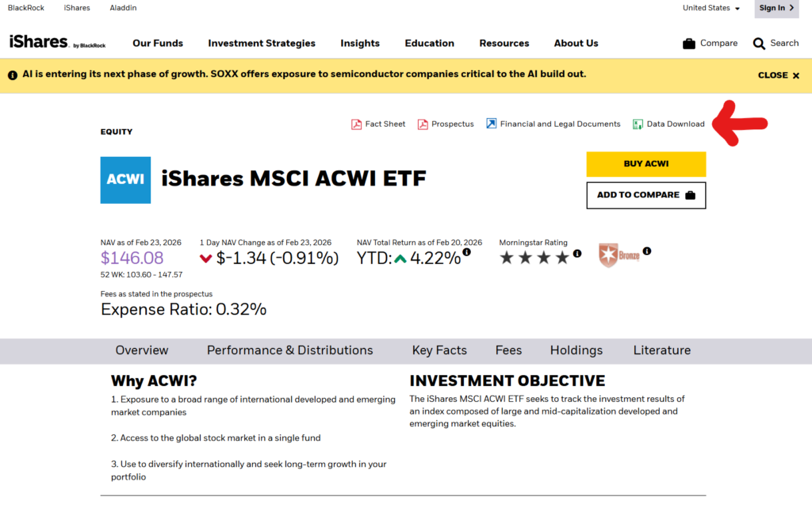Click the Fact Sheet PDF icon
This screenshot has height=516, width=812.
point(357,124)
